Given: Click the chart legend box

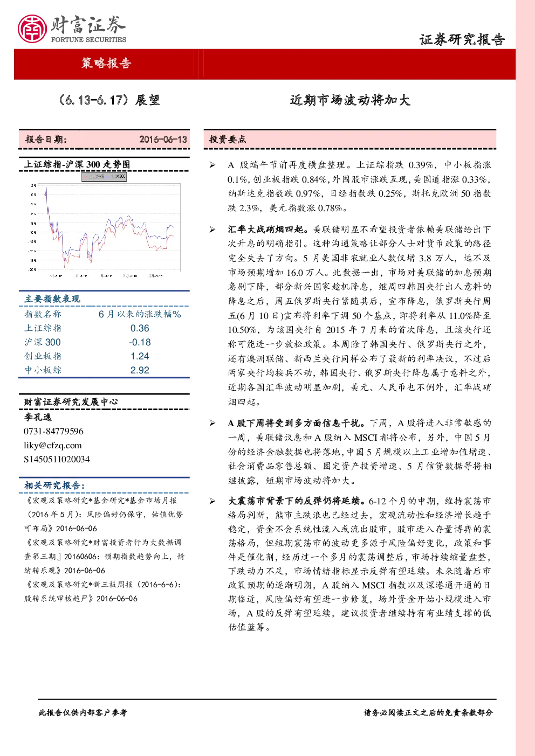Looking at the screenshot, I should 104,176.
